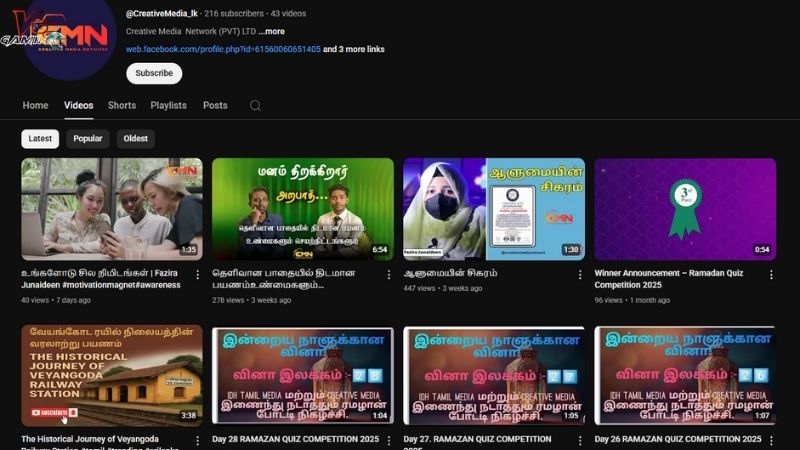Open options menu for Day 27 quiz video
Viewport: 800px width, 450px height.
pyautogui.click(x=580, y=440)
